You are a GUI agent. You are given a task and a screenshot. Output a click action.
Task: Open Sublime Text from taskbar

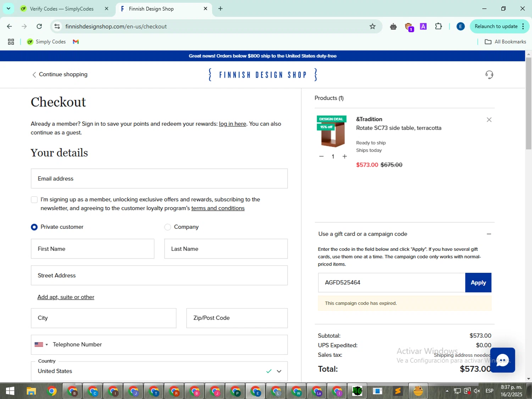[x=398, y=391]
